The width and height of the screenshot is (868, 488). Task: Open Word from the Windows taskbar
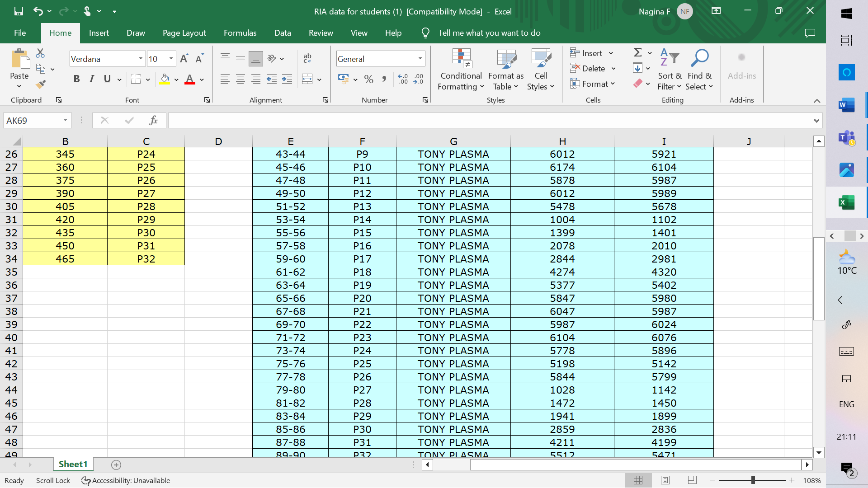(846, 105)
